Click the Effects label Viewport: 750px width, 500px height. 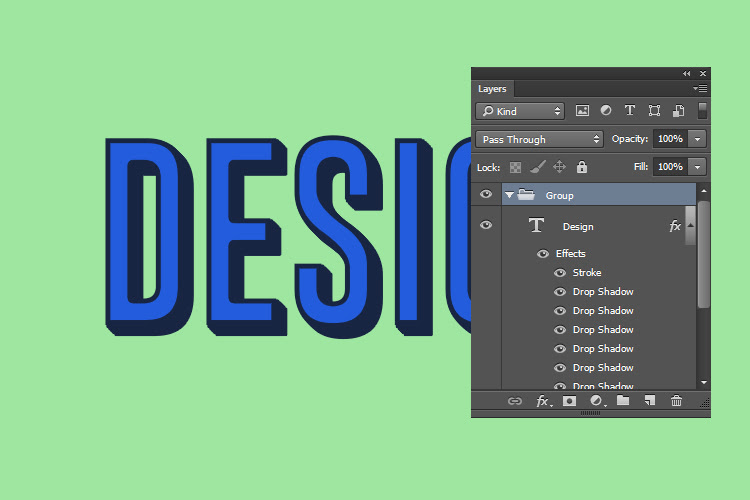[x=570, y=254]
